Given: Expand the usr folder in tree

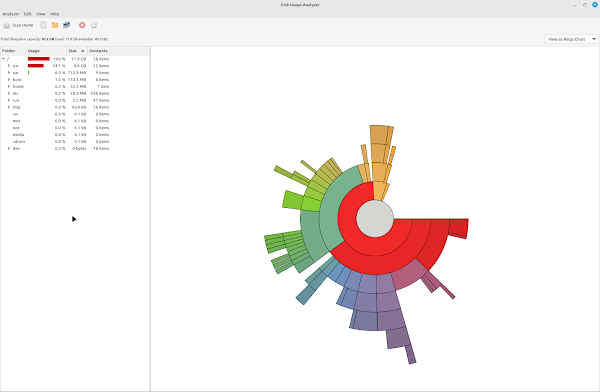Looking at the screenshot, I should pos(9,66).
